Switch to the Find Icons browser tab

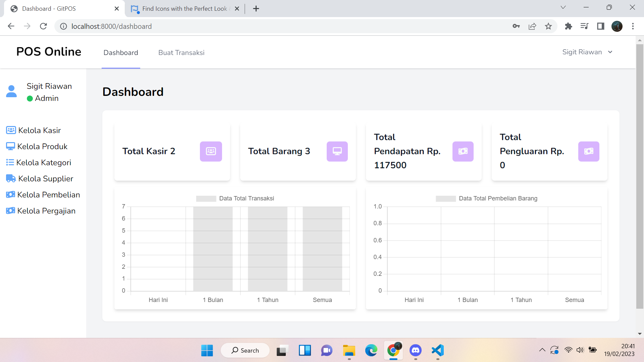[185, 9]
